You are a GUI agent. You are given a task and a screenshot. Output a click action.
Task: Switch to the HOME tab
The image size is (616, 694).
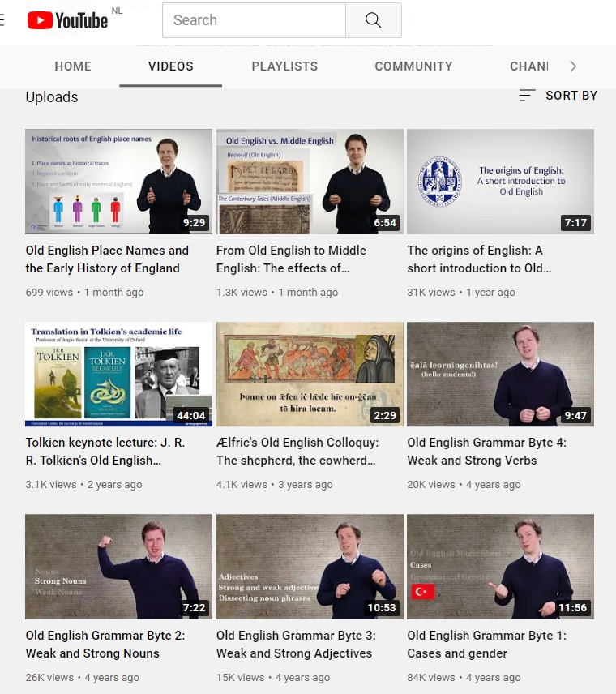[x=73, y=66]
